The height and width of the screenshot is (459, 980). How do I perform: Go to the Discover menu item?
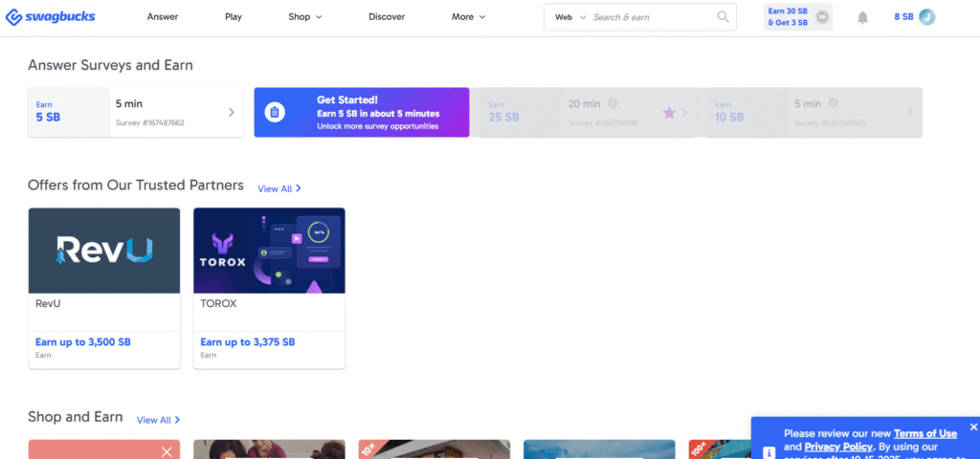pyautogui.click(x=387, y=17)
